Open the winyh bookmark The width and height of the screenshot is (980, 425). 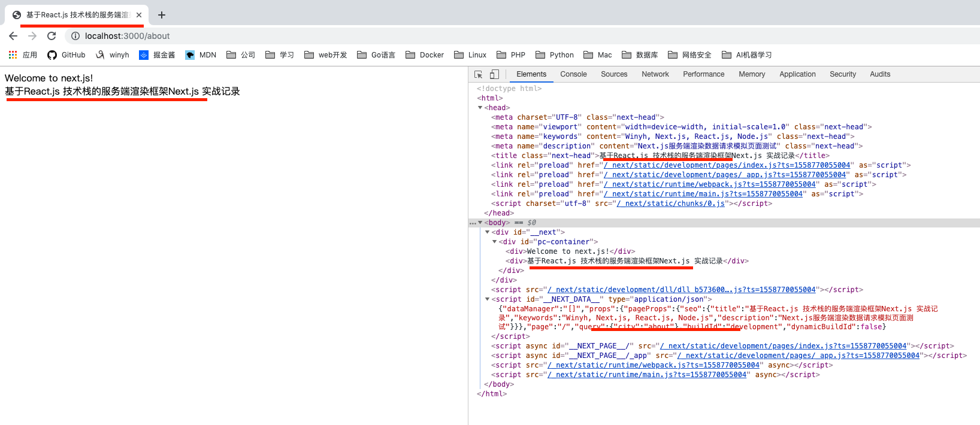[x=112, y=54]
